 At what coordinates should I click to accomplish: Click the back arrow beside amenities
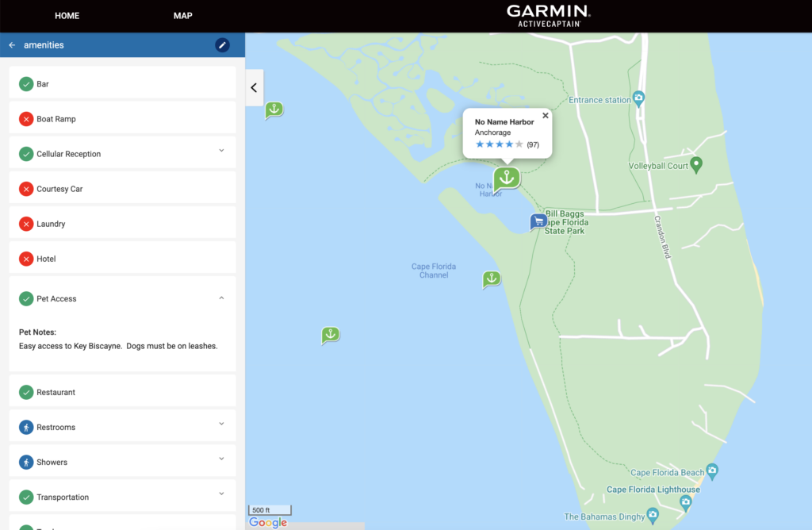pyautogui.click(x=12, y=45)
